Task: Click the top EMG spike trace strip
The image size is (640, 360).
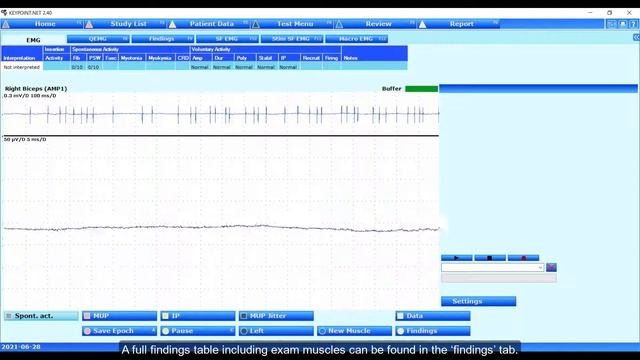Action: (220, 114)
